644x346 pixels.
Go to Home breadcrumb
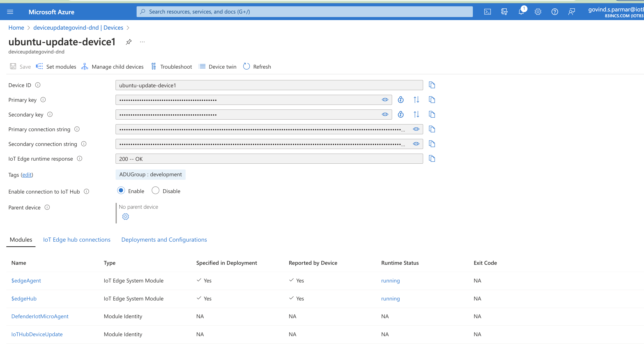point(16,28)
